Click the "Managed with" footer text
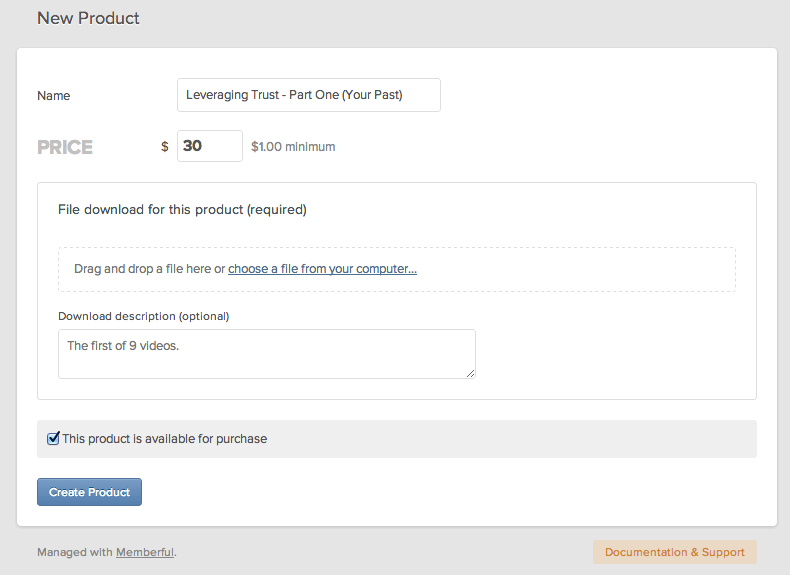 (75, 552)
